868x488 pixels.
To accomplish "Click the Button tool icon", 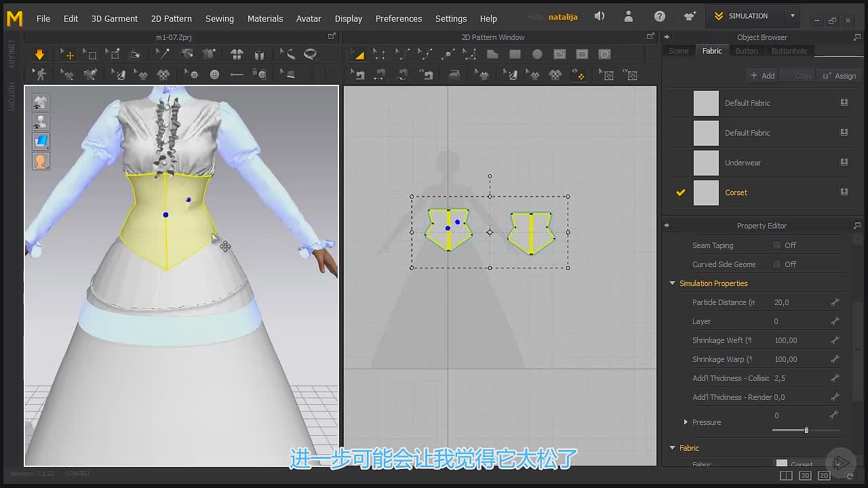I will click(x=215, y=75).
